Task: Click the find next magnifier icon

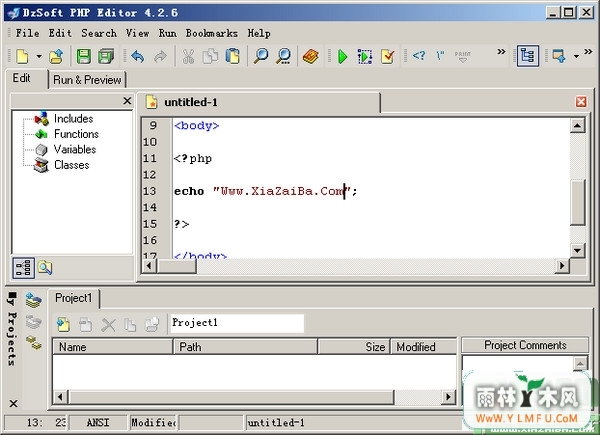Action: pyautogui.click(x=284, y=56)
